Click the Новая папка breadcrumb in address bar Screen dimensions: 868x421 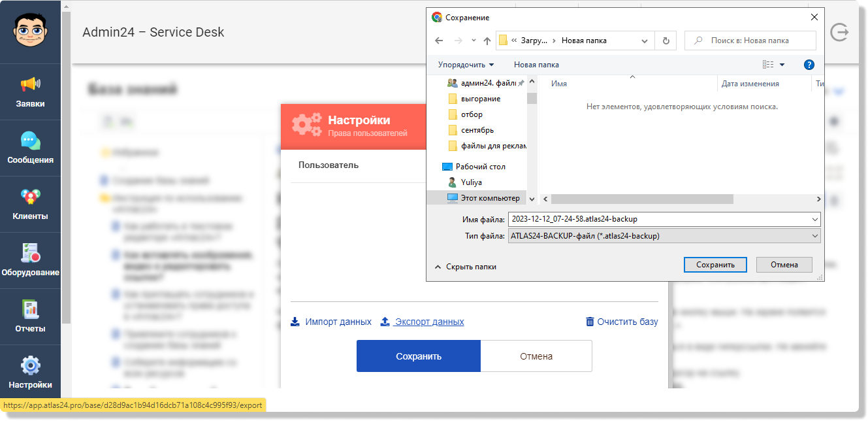pyautogui.click(x=584, y=41)
